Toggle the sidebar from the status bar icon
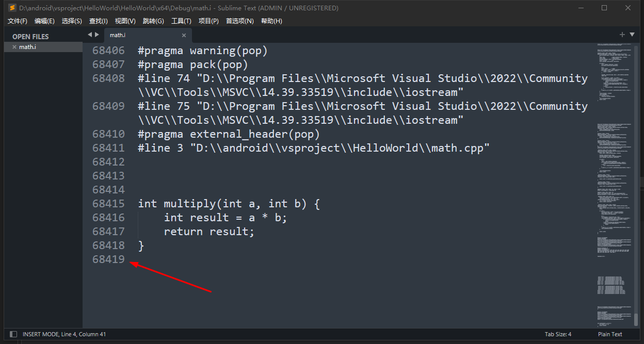 pyautogui.click(x=13, y=334)
